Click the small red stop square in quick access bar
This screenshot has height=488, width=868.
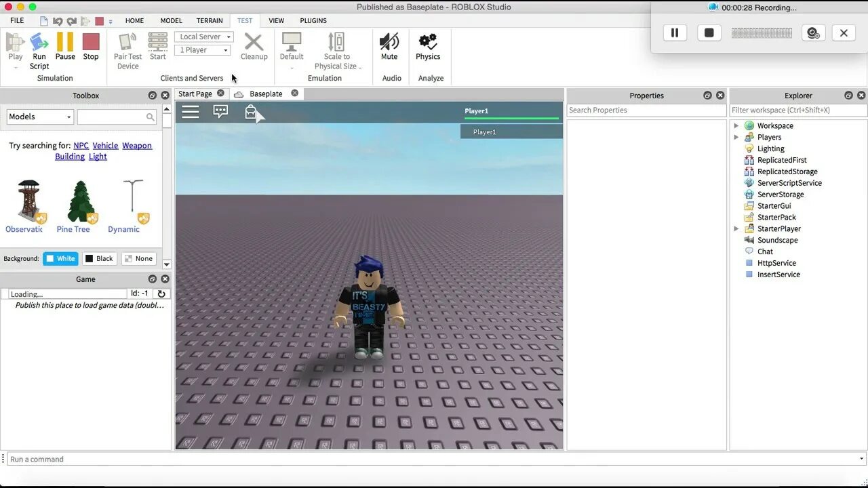pyautogui.click(x=99, y=21)
